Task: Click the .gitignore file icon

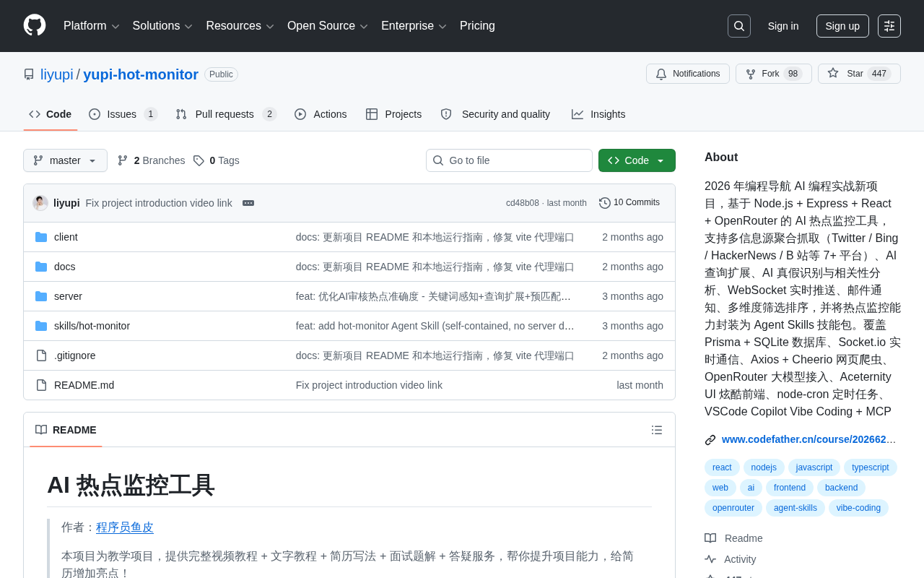Action: pos(41,355)
